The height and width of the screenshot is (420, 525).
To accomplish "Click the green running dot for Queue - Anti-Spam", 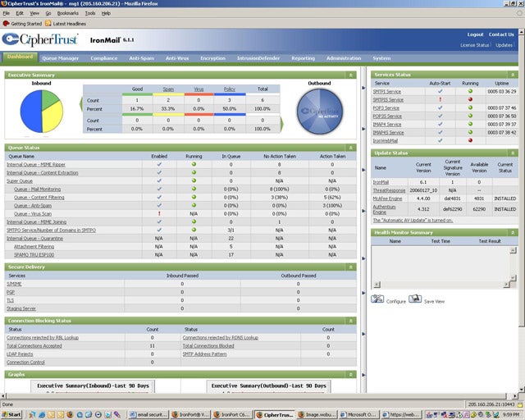I will tap(194, 205).
